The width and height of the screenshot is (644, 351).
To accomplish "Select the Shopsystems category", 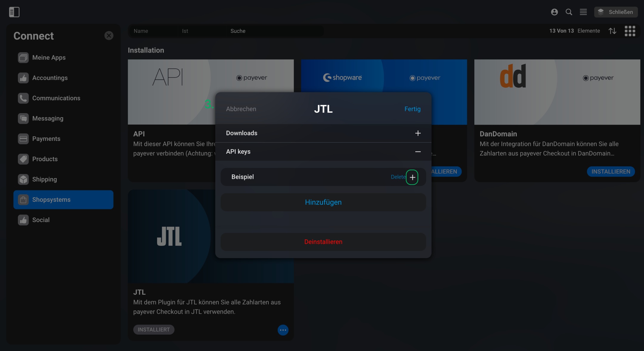I will (64, 200).
